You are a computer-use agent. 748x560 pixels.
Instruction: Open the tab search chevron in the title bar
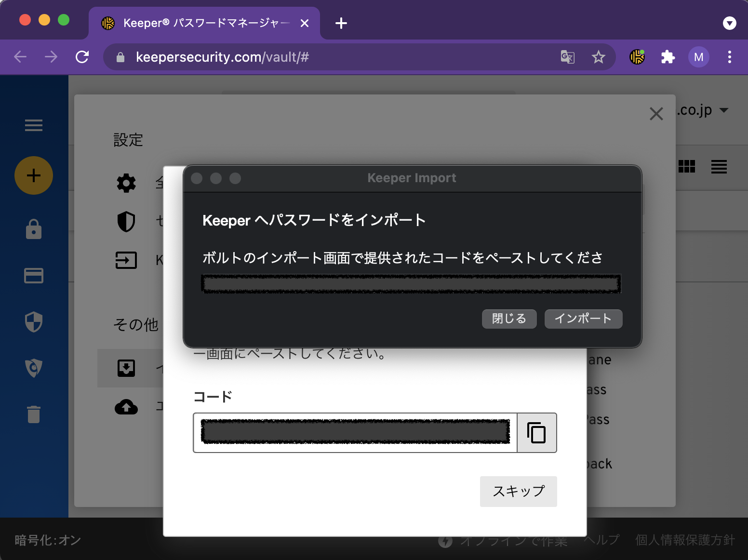[729, 23]
